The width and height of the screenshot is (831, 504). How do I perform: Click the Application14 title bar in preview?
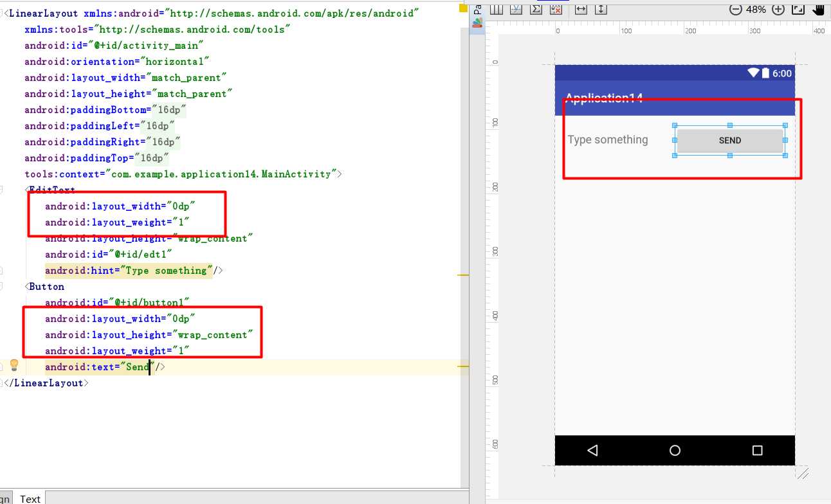[x=675, y=98]
